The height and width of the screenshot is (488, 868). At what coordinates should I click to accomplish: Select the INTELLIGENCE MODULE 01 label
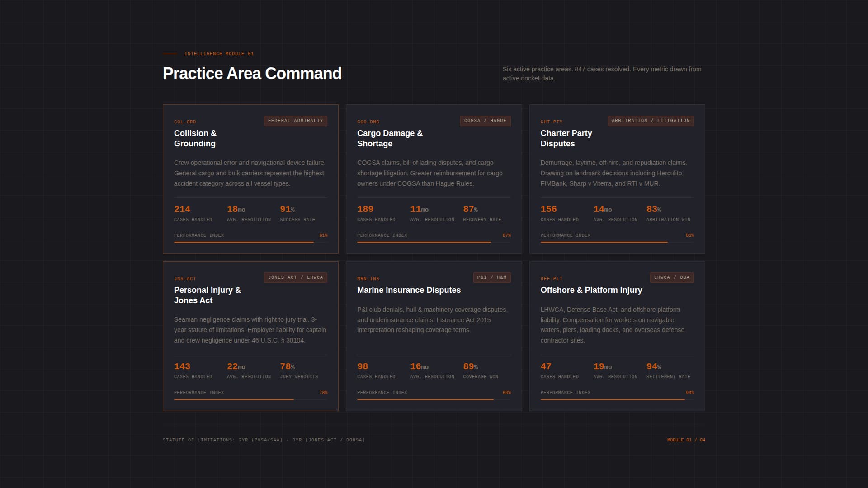[x=219, y=53]
